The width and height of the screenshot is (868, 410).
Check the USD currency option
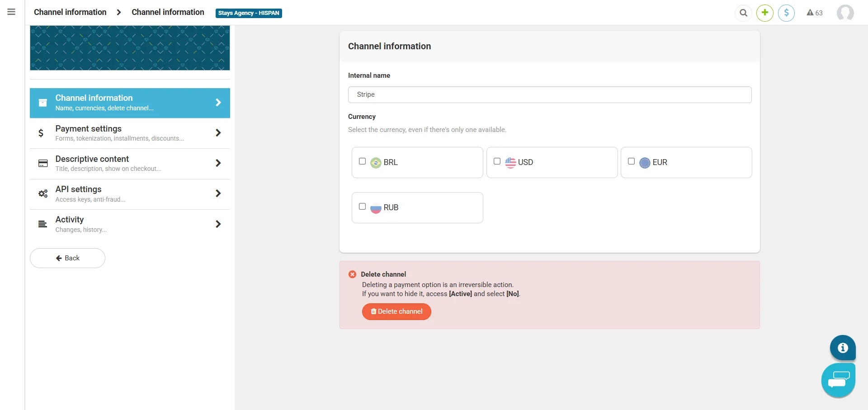[497, 161]
